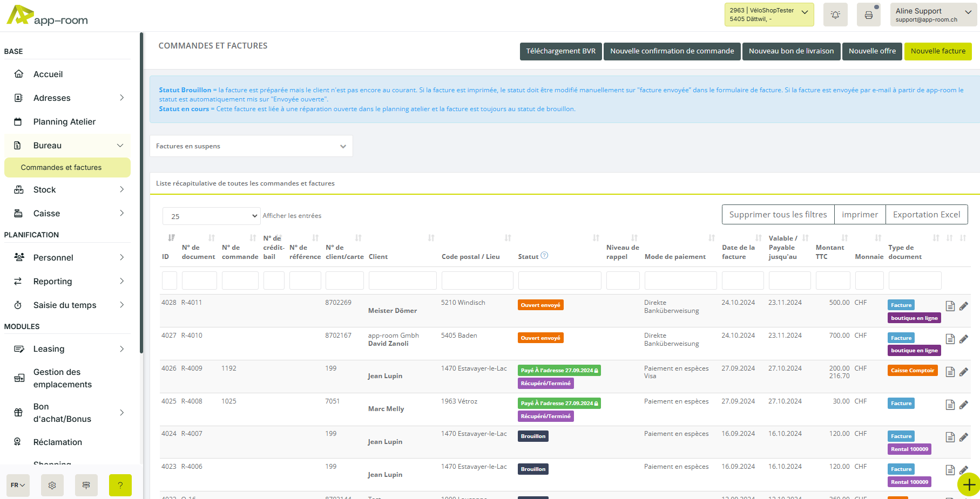Open the VéloShopTester shop selector dropdown

[x=769, y=15]
